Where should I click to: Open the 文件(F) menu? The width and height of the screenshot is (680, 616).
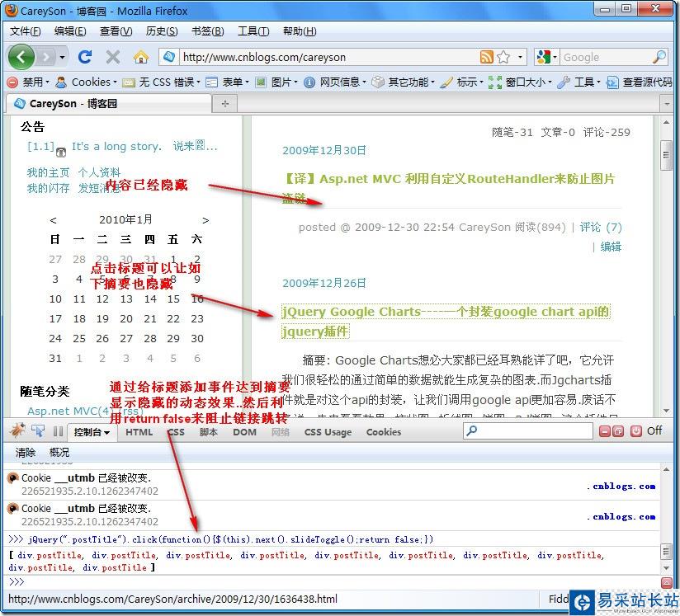pos(25,31)
